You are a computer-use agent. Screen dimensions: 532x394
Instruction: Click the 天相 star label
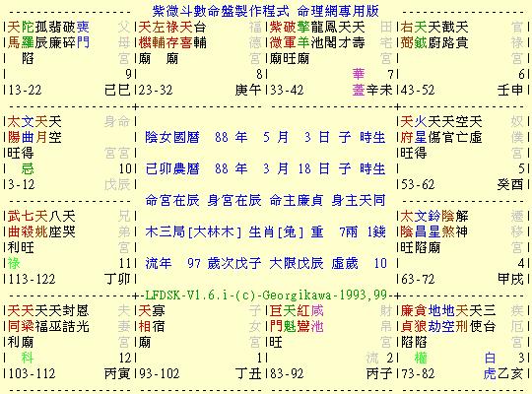145,319
